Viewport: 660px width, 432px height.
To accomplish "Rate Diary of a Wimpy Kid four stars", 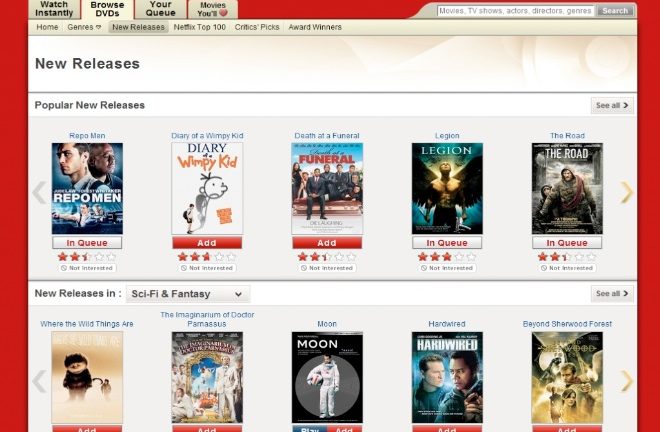I will click(219, 256).
